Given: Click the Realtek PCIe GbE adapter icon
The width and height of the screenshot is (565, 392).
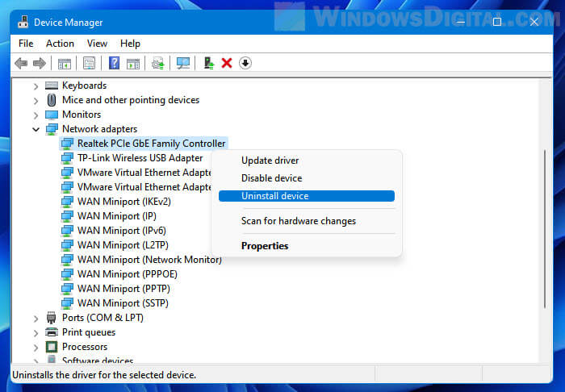Looking at the screenshot, I should [67, 144].
